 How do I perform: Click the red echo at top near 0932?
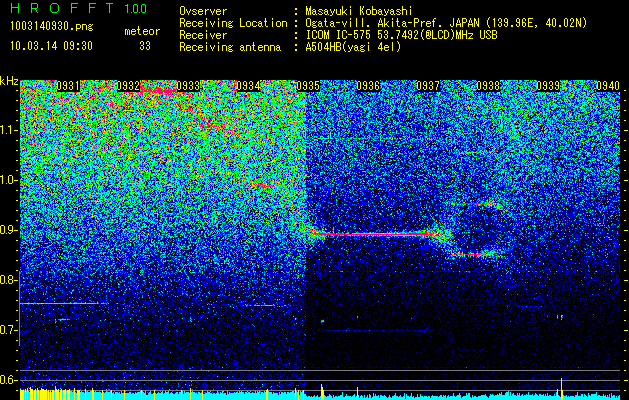[x=158, y=91]
